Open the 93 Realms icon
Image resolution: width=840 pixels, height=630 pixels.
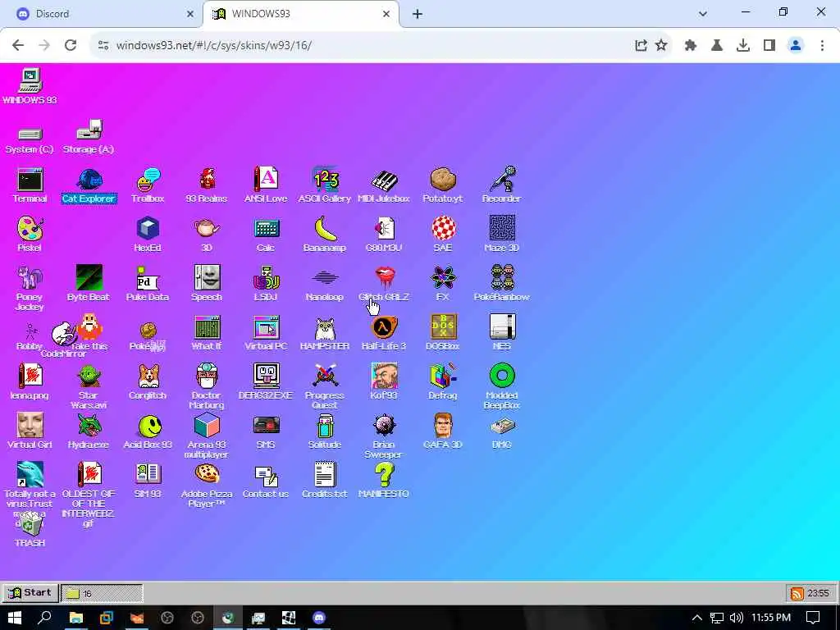207,180
